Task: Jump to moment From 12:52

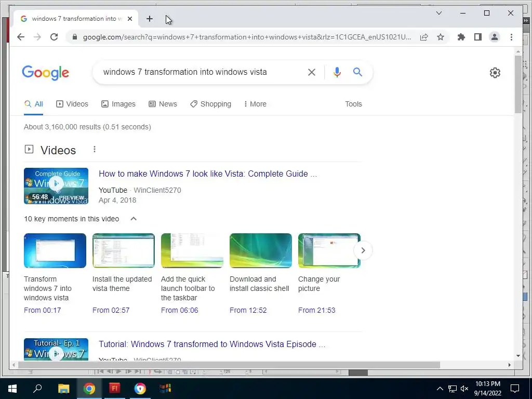Action: (x=248, y=311)
